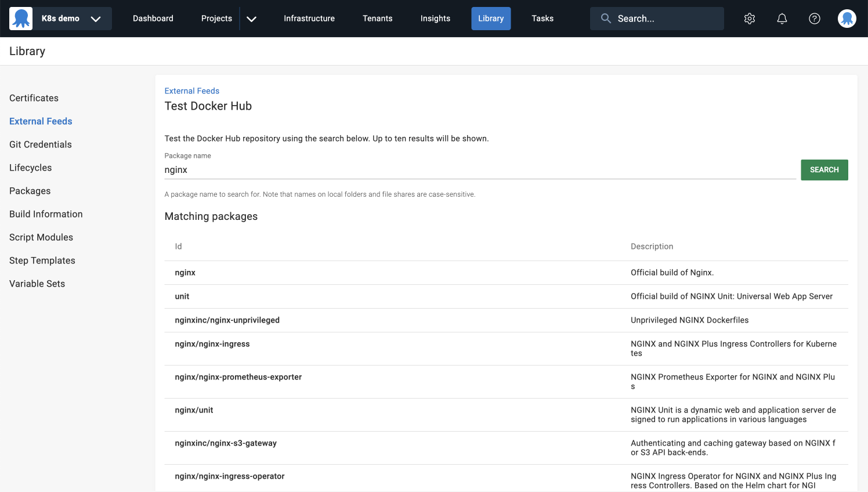Open the settings gear icon
This screenshot has width=868, height=492.
tap(749, 18)
